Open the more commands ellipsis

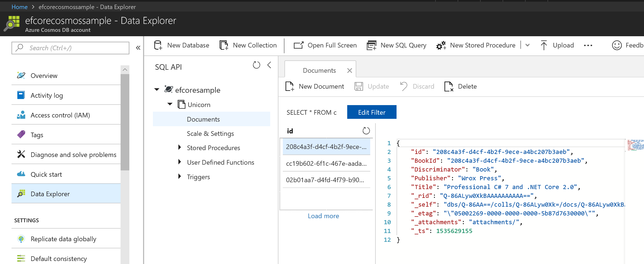tap(588, 46)
